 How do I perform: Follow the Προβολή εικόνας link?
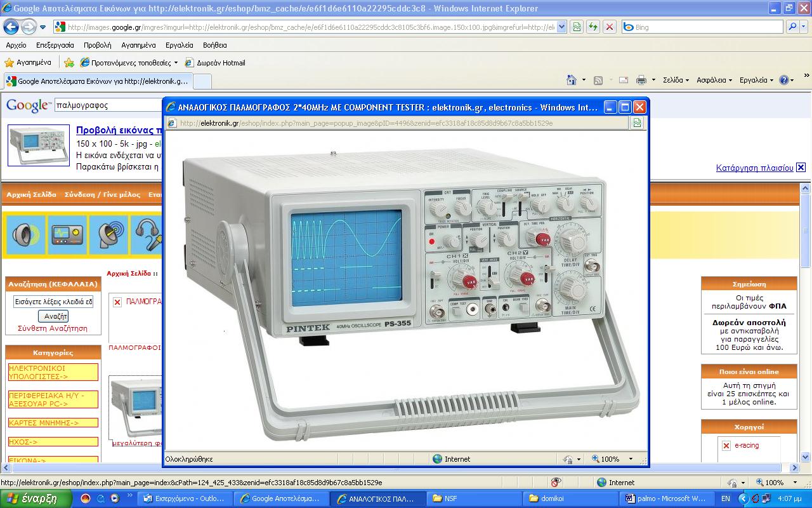point(119,130)
